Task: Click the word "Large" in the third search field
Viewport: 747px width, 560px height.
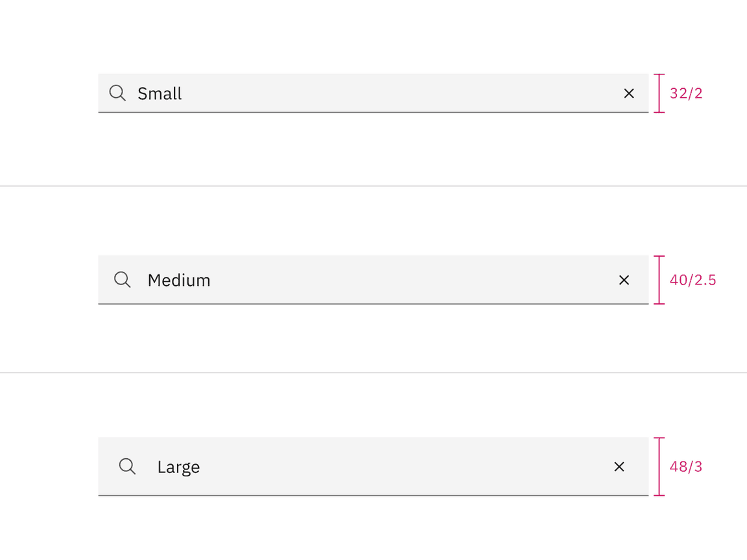Action: pyautogui.click(x=178, y=467)
